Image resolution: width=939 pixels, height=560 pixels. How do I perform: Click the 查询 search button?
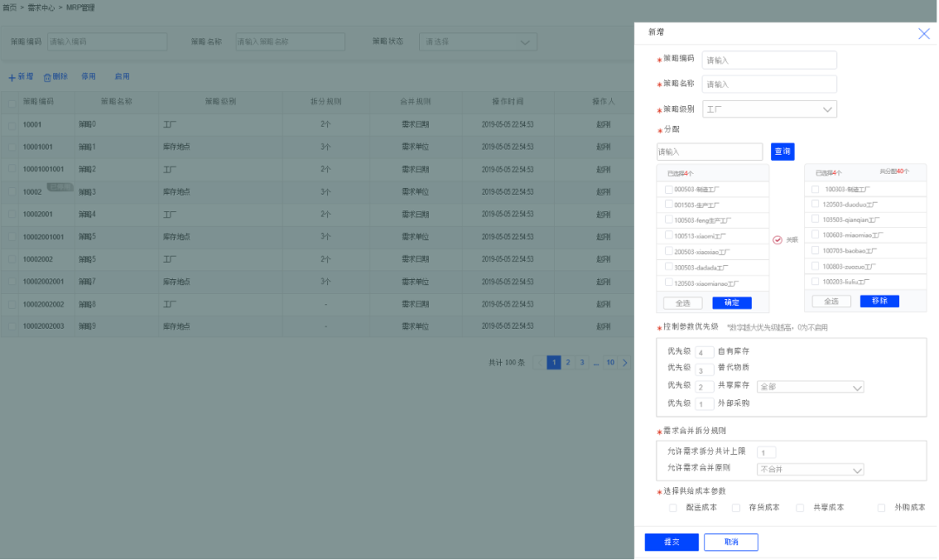tap(782, 151)
